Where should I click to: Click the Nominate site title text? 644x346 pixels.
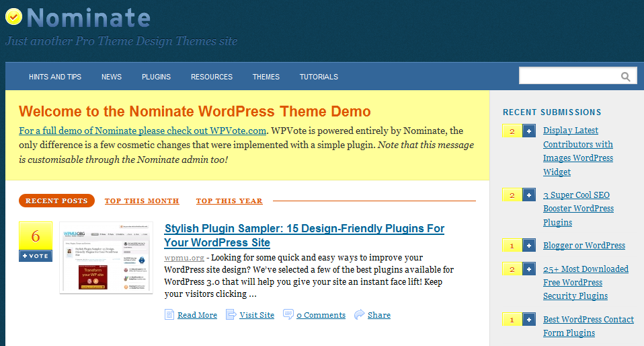click(x=89, y=18)
